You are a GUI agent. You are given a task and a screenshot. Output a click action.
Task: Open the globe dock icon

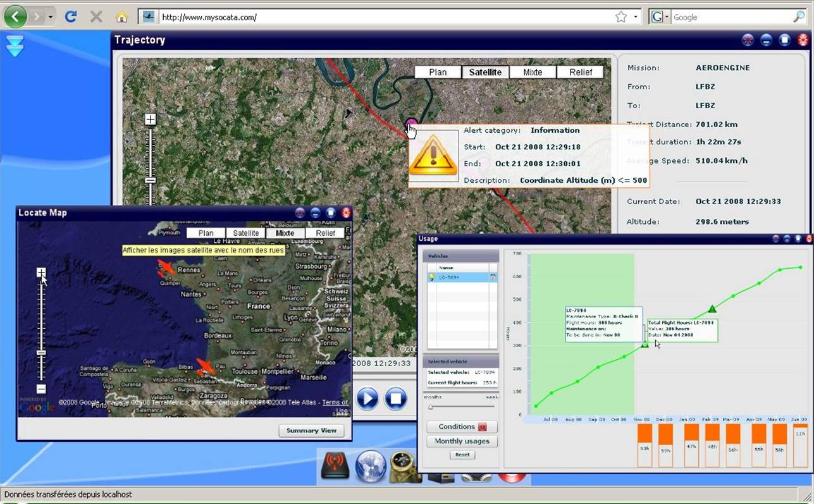coord(370,467)
